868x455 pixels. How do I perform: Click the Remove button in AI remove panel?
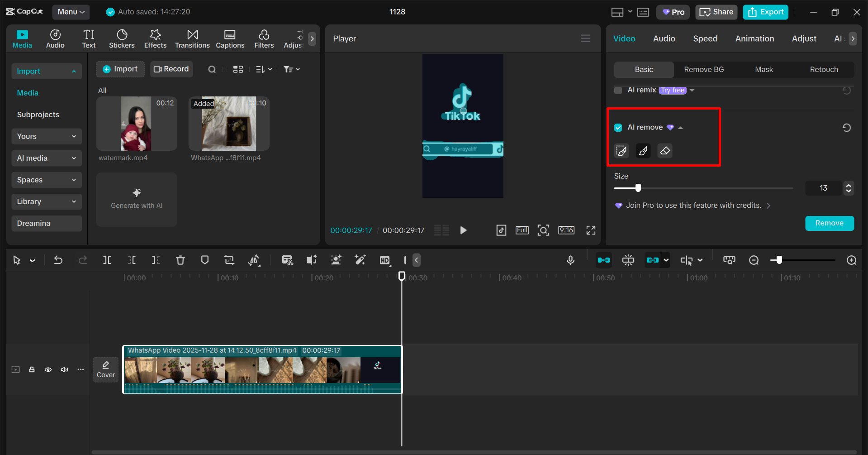[x=829, y=223]
